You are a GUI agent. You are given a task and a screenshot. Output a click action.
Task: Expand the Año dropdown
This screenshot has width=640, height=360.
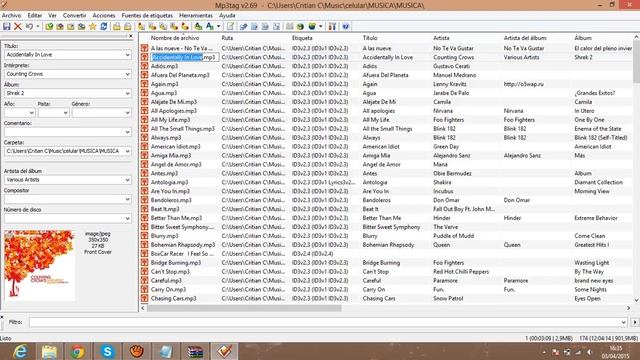click(x=31, y=113)
